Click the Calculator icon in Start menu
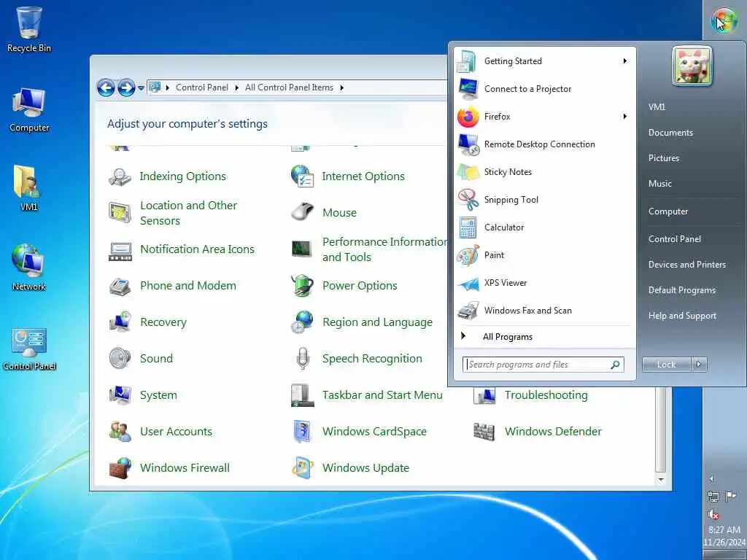Image resolution: width=747 pixels, height=560 pixels. (468, 227)
